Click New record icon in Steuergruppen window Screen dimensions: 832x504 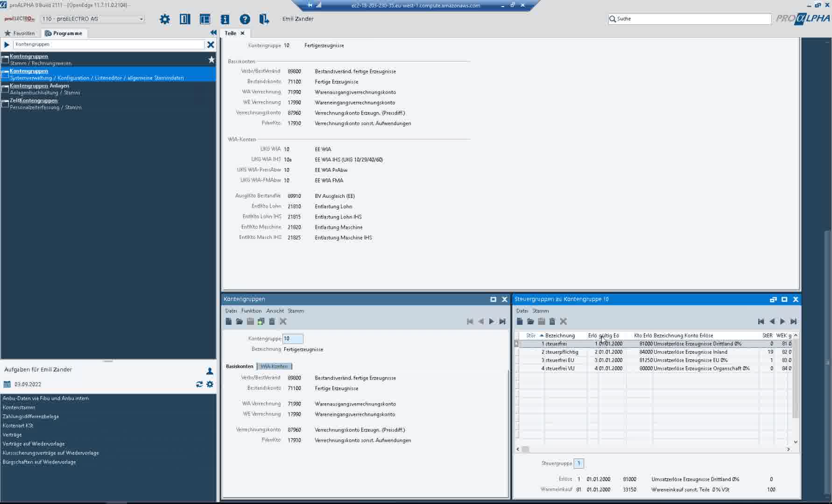[x=520, y=322]
